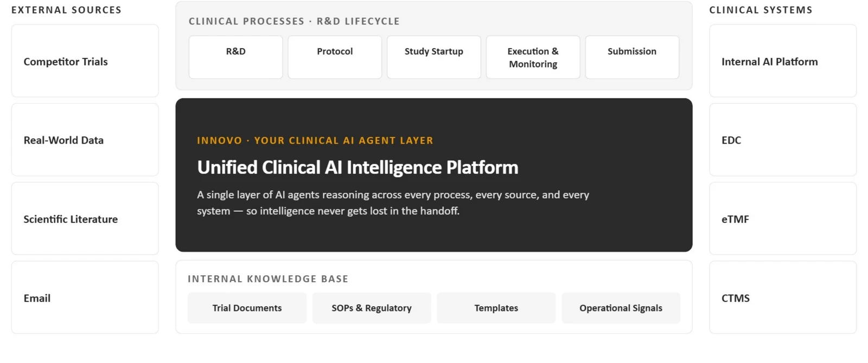Image resolution: width=868 pixels, height=363 pixels.
Task: Open the Real-World Data source card
Action: point(85,140)
